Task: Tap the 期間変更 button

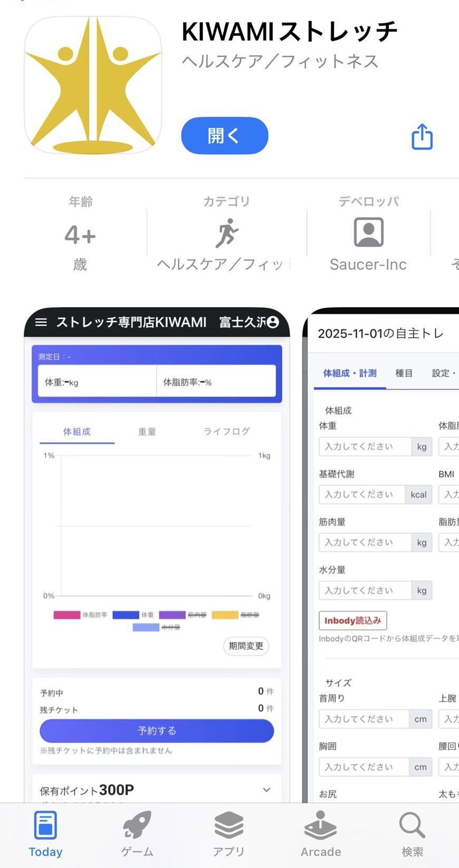Action: [246, 646]
